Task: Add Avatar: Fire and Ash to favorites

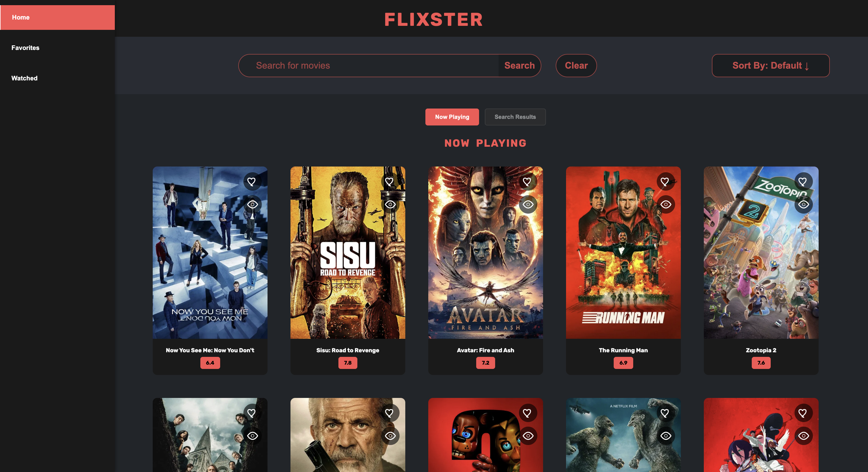Action: tap(527, 182)
